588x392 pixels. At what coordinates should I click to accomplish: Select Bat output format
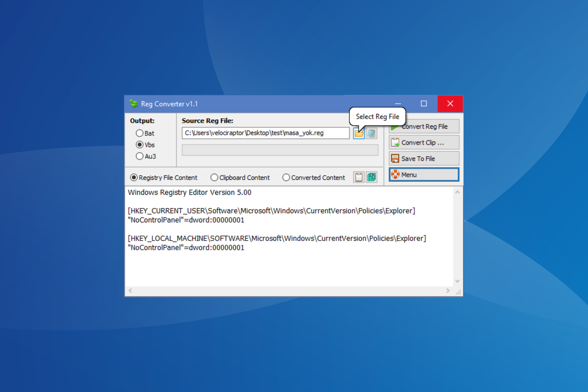point(140,133)
